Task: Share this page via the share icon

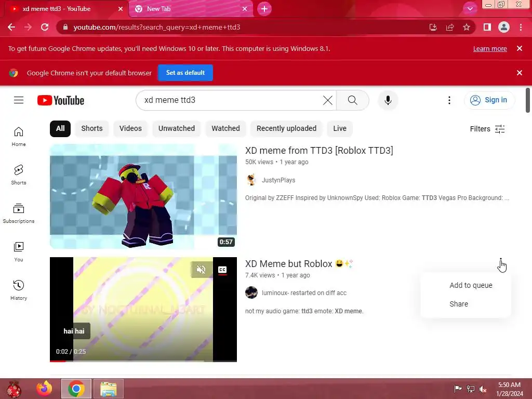Action: (450, 27)
